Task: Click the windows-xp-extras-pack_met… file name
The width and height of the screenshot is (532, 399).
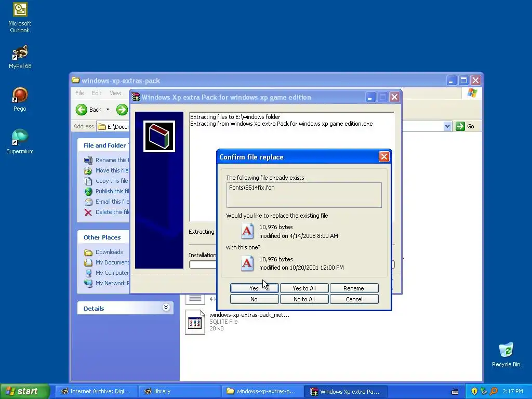Action: pos(249,315)
